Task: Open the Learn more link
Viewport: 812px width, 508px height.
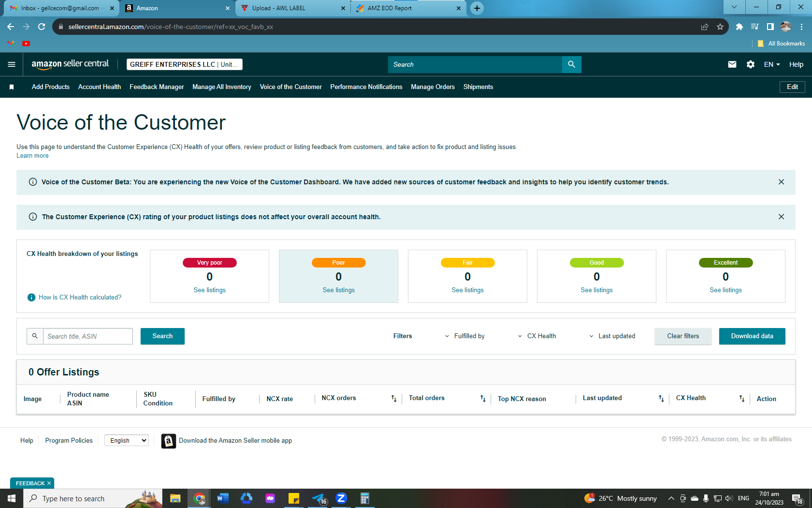Action: 32,156
